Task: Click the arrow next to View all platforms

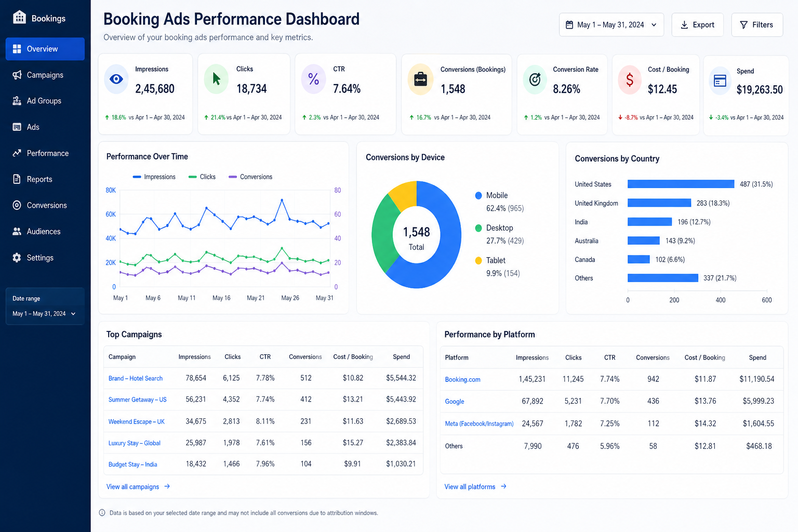Action: (503, 486)
